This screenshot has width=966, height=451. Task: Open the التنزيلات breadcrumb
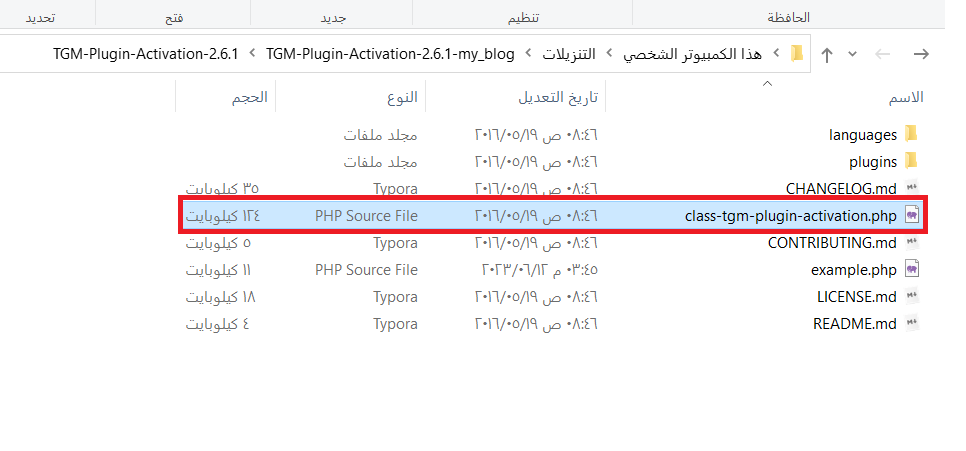click(570, 54)
